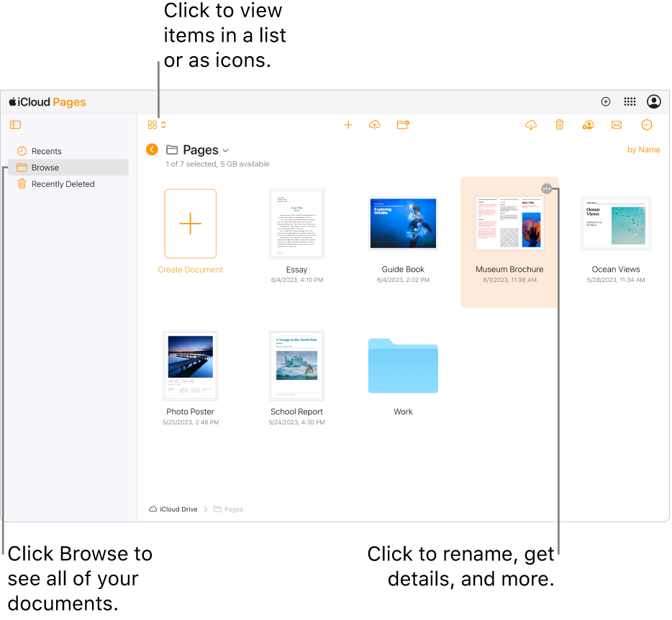Open Recents in the sidebar
This screenshot has width=672, height=620.
68,151
